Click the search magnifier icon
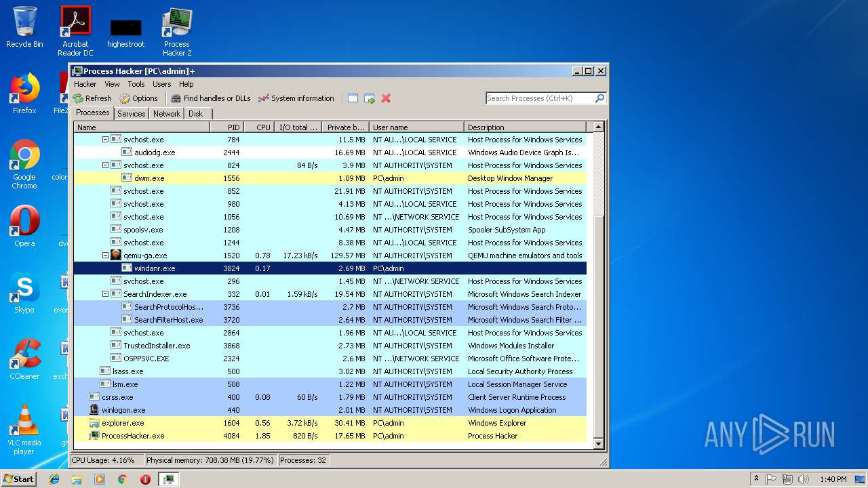 [x=599, y=98]
